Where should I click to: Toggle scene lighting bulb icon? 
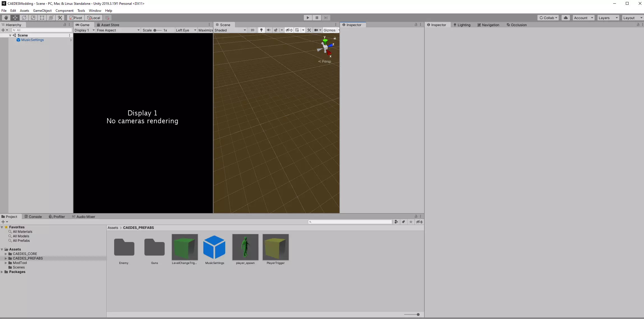261,30
